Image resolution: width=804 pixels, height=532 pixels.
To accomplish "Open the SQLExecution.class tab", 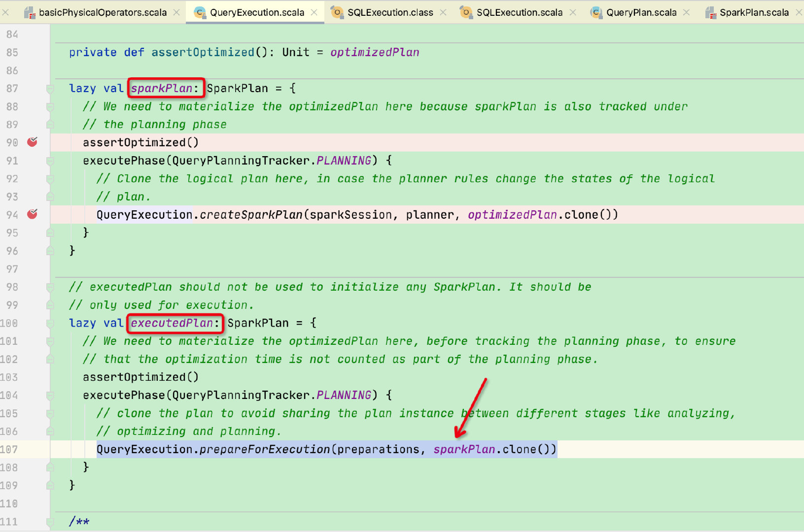I will (390, 12).
